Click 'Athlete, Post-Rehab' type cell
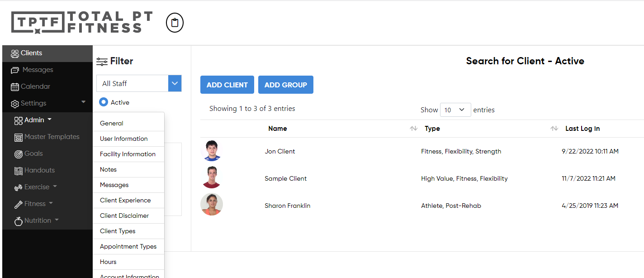The image size is (644, 278). coord(451,206)
